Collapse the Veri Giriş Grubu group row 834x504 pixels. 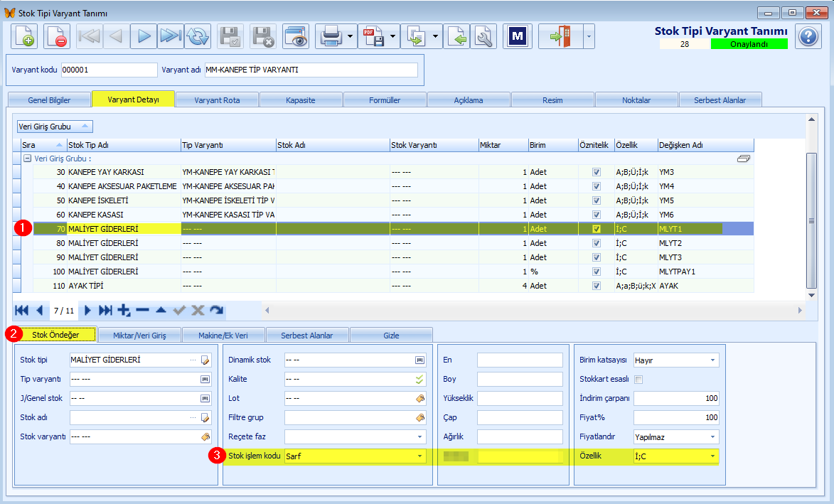(x=27, y=159)
